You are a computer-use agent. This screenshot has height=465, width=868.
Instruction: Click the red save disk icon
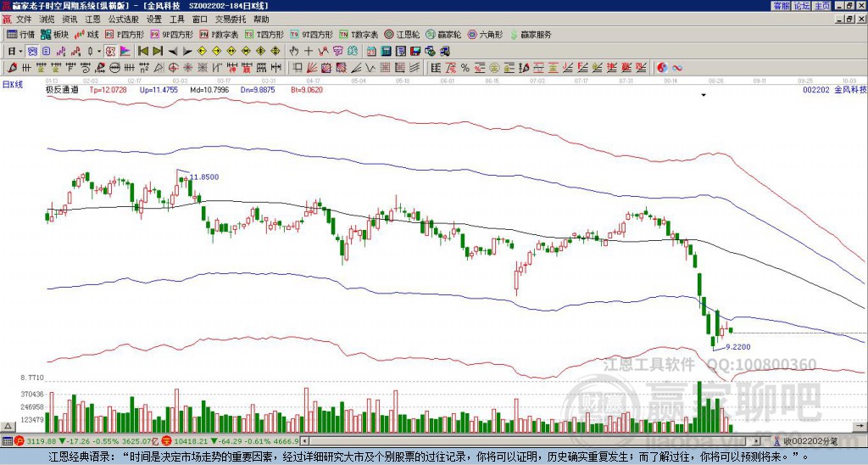pos(415,52)
